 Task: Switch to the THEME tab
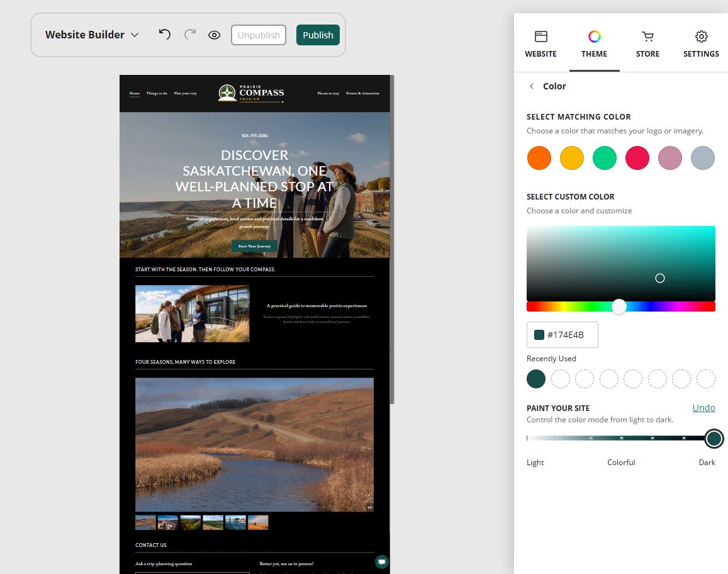(594, 44)
